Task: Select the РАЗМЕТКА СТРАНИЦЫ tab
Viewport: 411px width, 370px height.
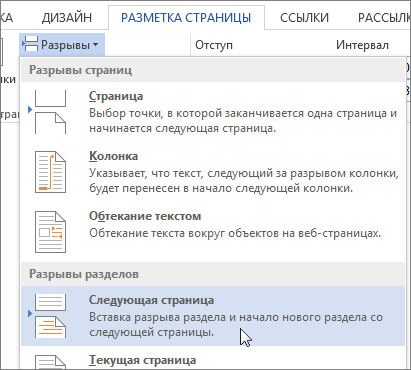Action: pos(186,18)
